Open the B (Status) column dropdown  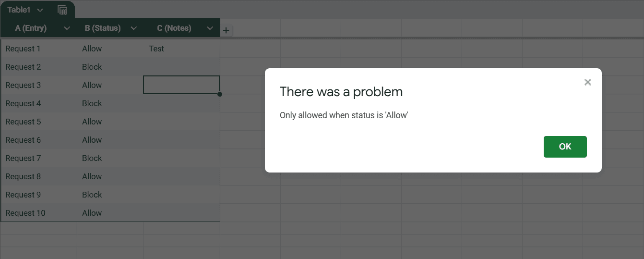[x=134, y=28]
